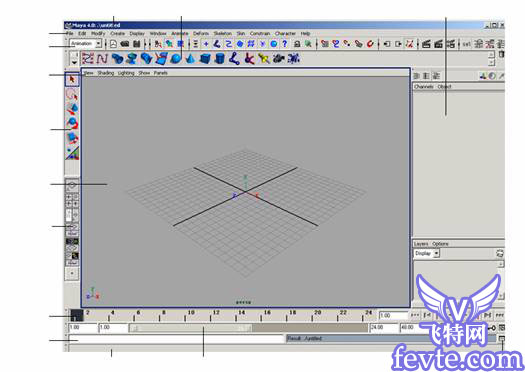Screen dimensions: 525x372
Task: Click the IPR render clapperboard icon
Action: point(439,44)
